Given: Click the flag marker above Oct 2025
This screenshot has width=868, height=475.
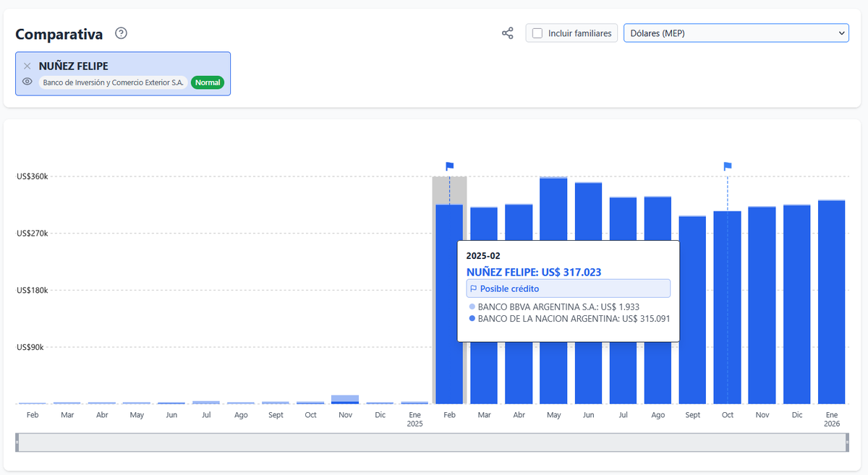Looking at the screenshot, I should [728, 166].
